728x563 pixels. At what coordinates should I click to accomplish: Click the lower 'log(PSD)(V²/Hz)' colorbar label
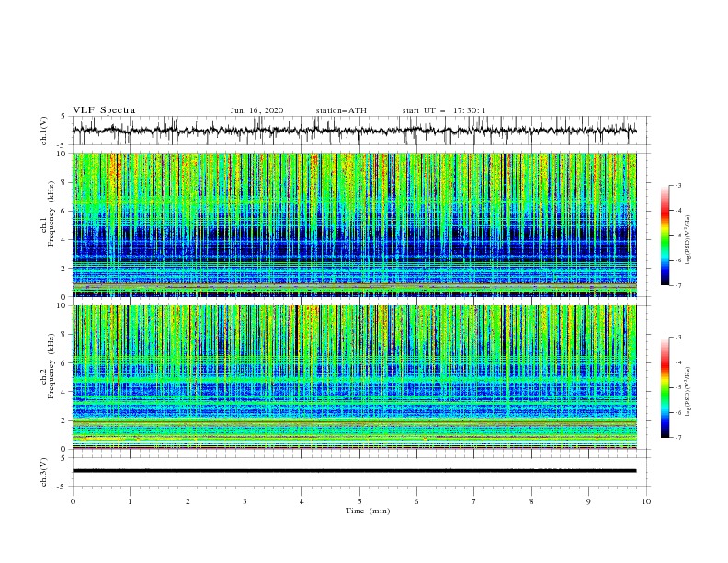(688, 391)
